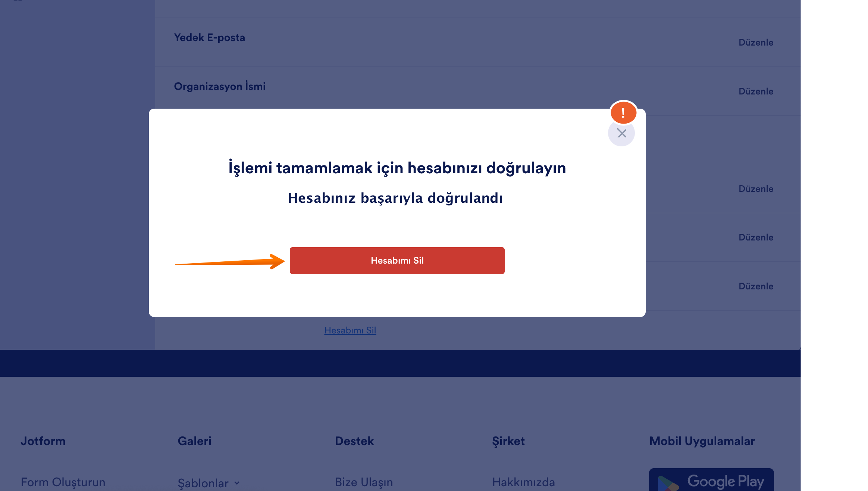Click the Hesabınız başarıyla doğrulandı message

point(395,198)
